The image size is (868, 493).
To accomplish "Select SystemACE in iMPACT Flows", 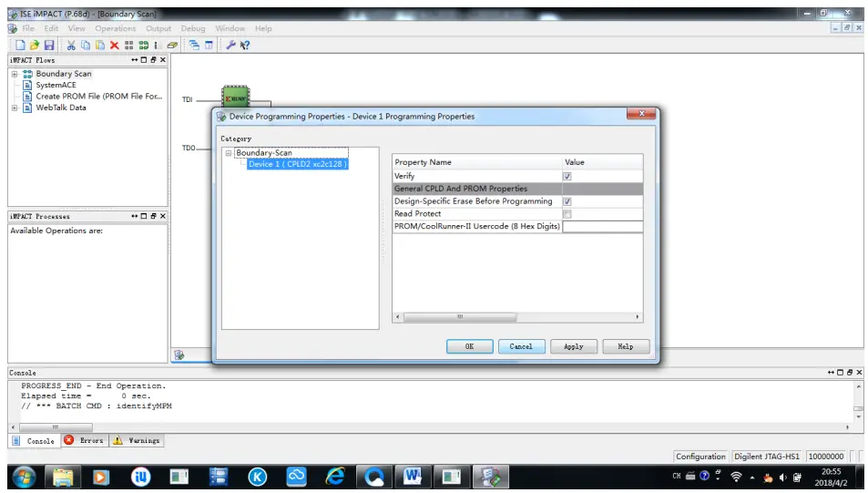I will [x=56, y=85].
